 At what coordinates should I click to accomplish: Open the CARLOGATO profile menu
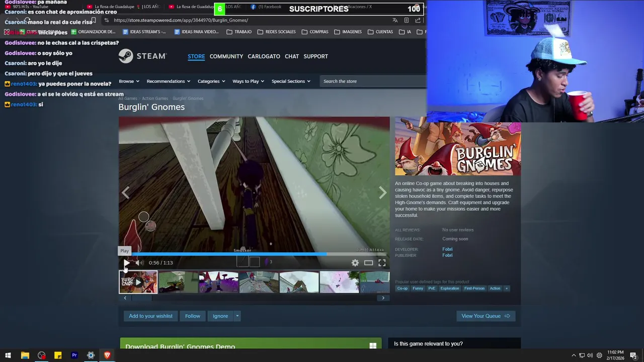(x=264, y=56)
